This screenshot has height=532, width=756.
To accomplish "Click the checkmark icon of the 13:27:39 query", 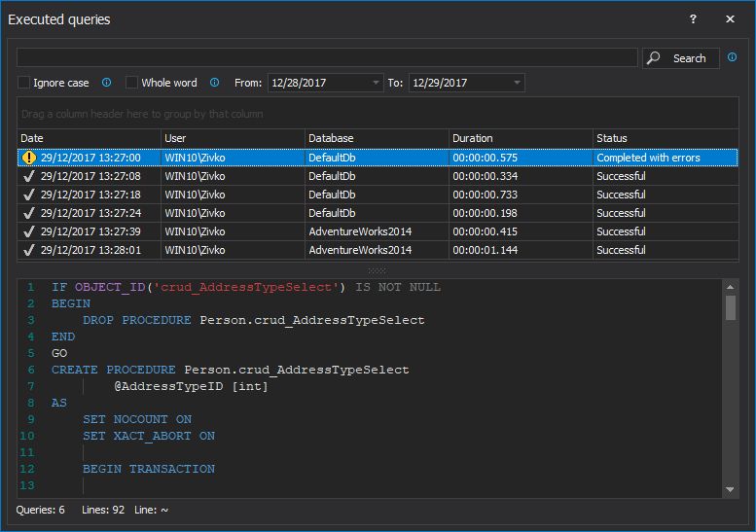I will [x=28, y=231].
